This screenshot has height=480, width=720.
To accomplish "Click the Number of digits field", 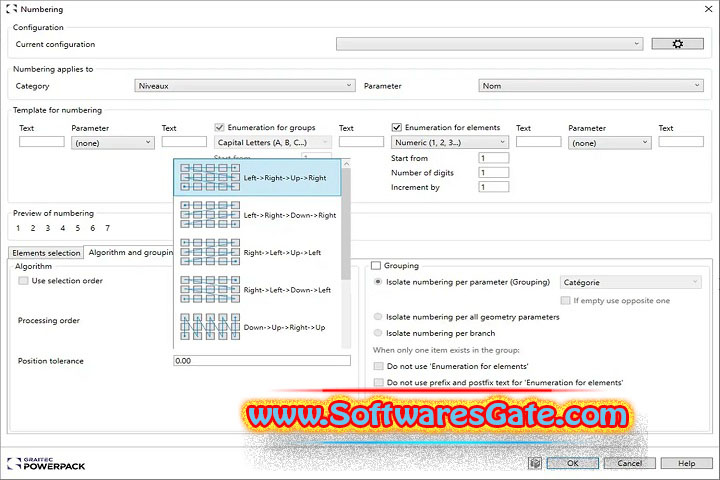I will click(x=494, y=172).
